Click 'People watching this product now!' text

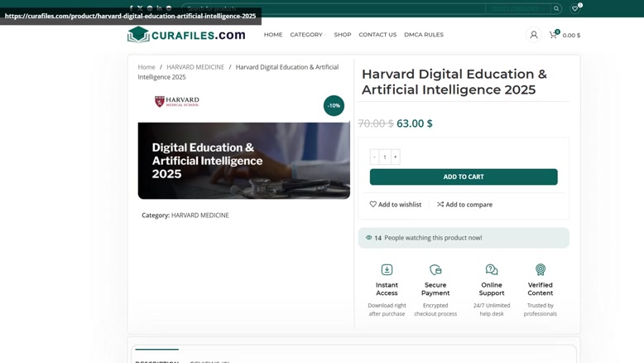click(433, 238)
